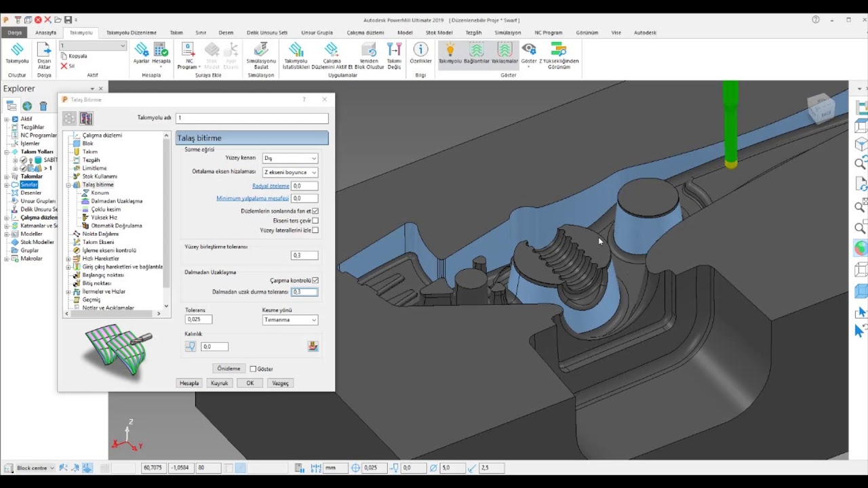Click Z Yüksekliğinden Görünüm icon

558,49
